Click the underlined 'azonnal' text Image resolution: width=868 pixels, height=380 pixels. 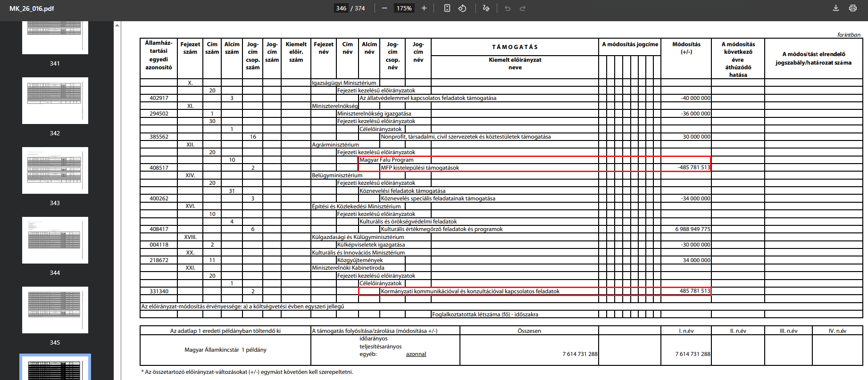click(x=416, y=354)
